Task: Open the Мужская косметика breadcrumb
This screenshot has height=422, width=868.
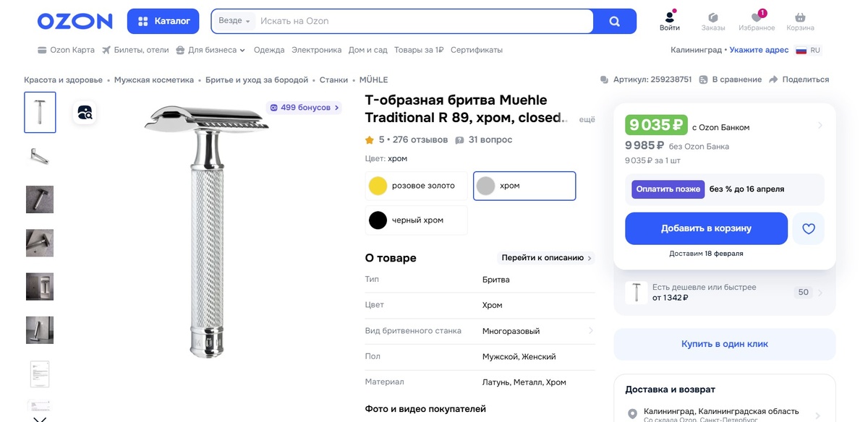Action: pos(153,79)
